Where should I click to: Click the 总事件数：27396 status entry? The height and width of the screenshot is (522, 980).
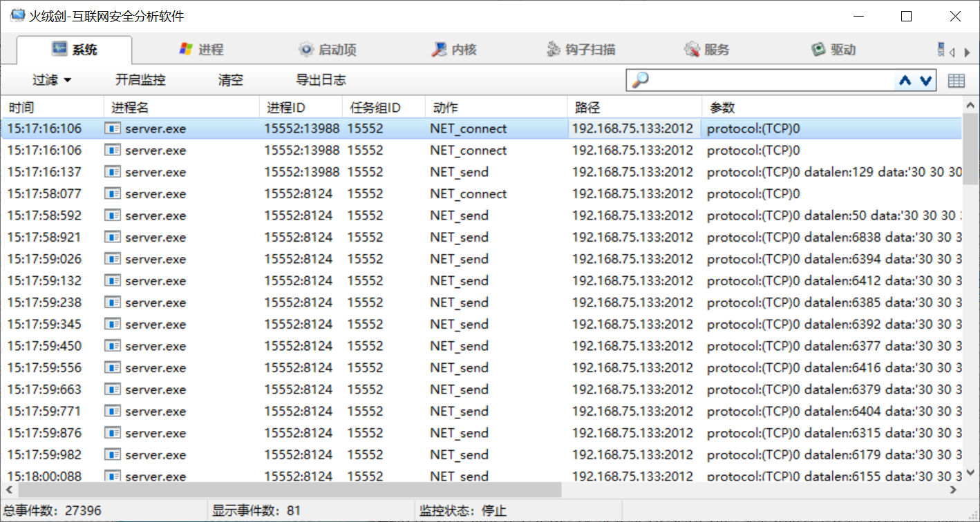click(52, 511)
